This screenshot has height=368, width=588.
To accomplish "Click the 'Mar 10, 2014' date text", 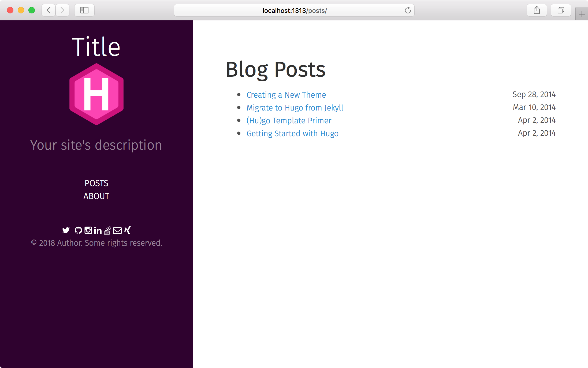I will point(534,107).
